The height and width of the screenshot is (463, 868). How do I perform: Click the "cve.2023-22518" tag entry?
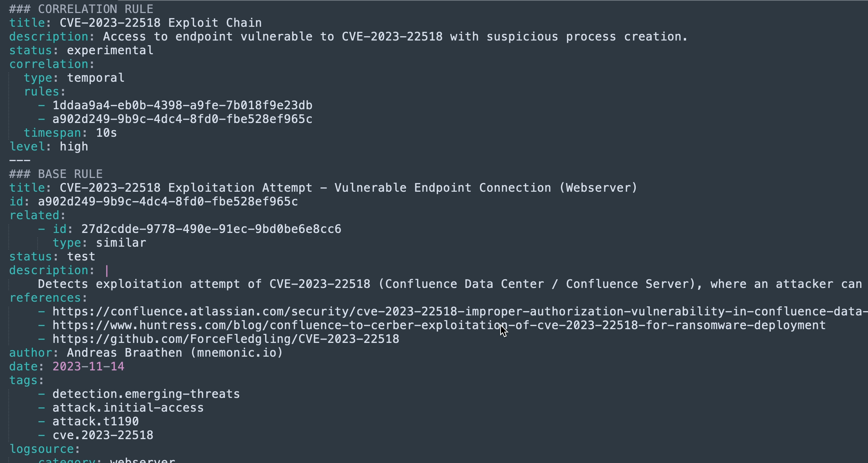point(103,435)
